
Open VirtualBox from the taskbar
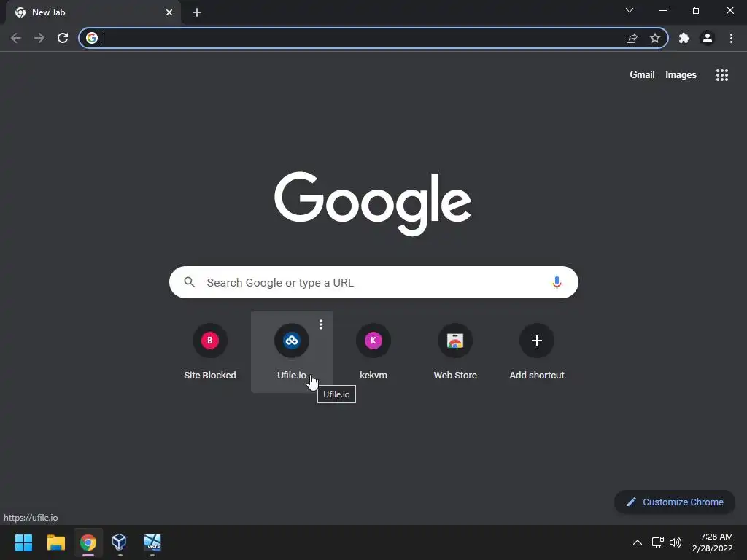point(119,542)
